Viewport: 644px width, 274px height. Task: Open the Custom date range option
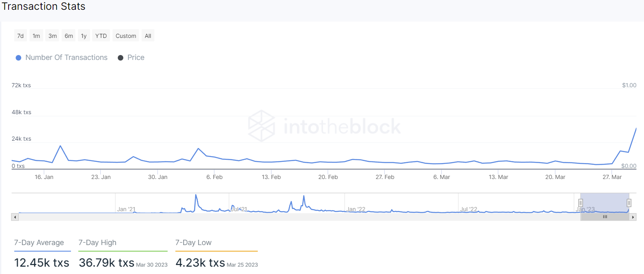pyautogui.click(x=126, y=36)
